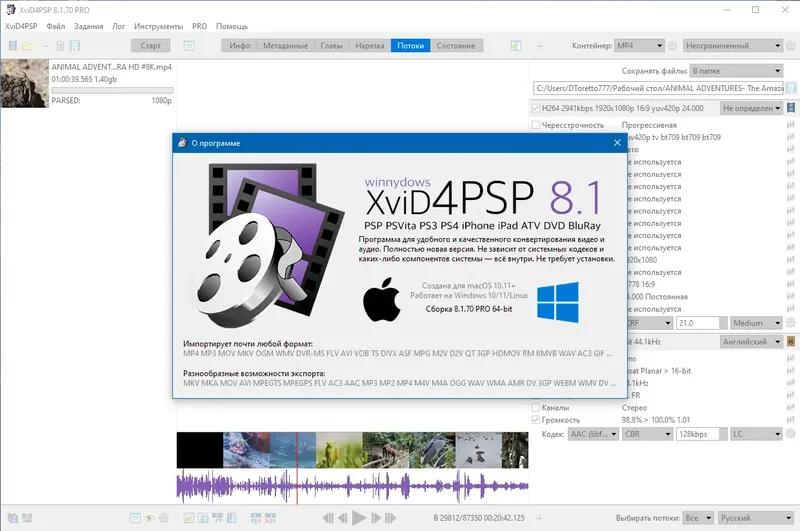Screen dimensions: 800x531
Task: Click the plus icon left of Контейнер
Action: click(x=539, y=46)
